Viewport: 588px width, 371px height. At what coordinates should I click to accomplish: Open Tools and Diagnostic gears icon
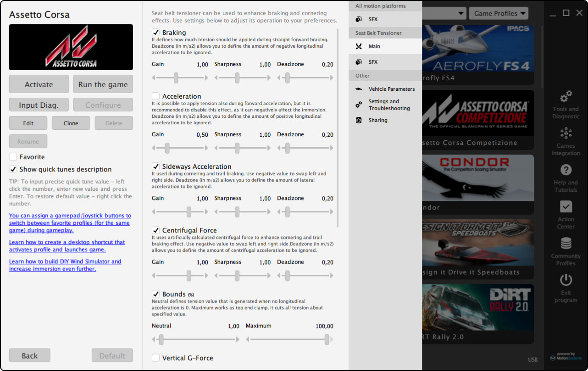pyautogui.click(x=566, y=96)
